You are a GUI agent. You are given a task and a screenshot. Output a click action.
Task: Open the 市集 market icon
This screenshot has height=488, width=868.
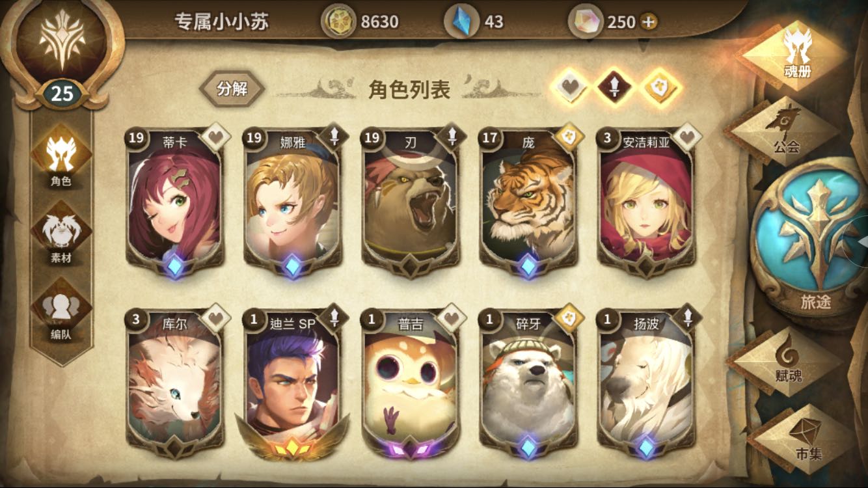(807, 438)
